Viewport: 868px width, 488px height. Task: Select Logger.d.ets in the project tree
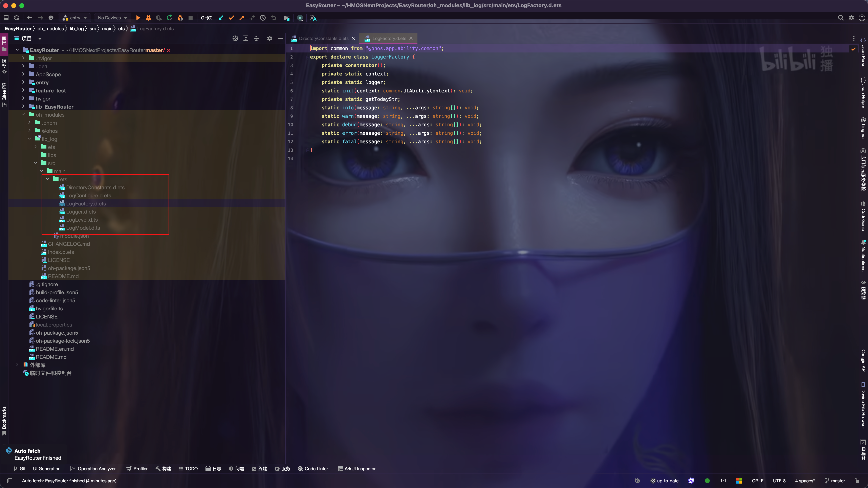point(81,212)
